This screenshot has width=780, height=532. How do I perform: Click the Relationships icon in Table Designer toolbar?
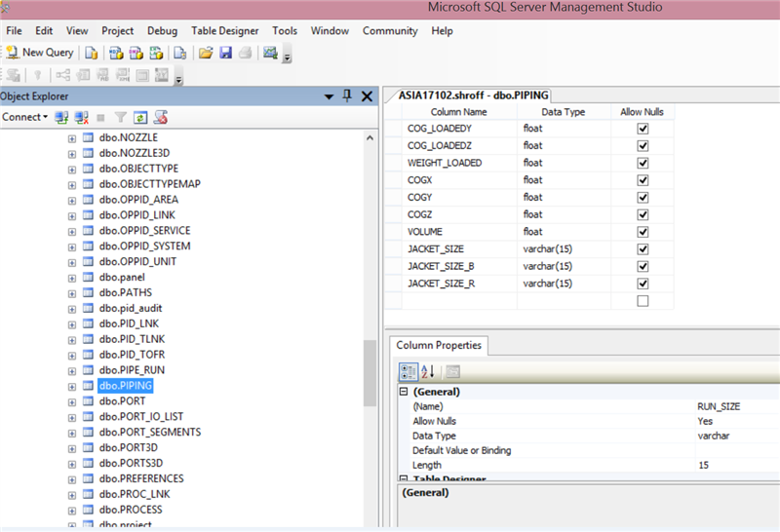(62, 75)
